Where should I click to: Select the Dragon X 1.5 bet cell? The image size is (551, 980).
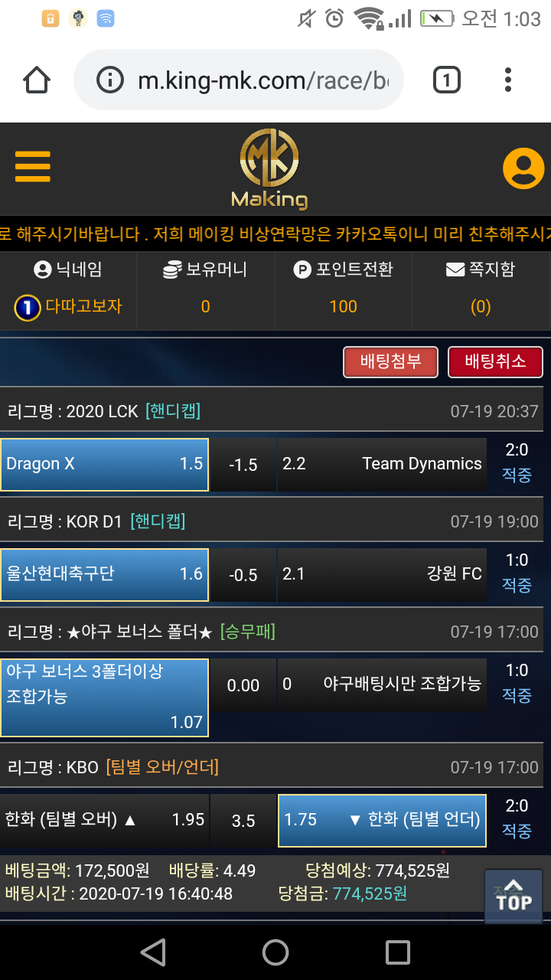coord(105,464)
